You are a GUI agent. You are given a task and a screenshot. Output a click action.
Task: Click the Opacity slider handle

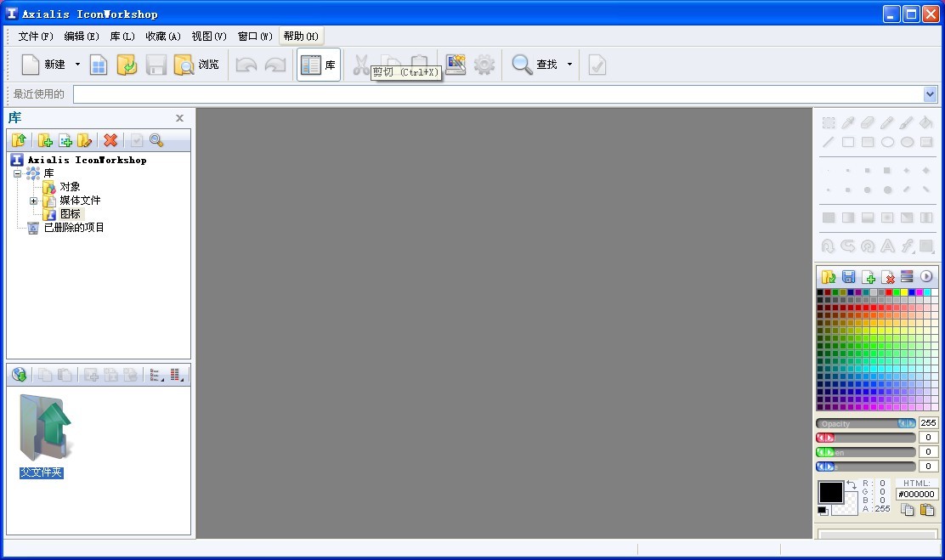pos(907,423)
